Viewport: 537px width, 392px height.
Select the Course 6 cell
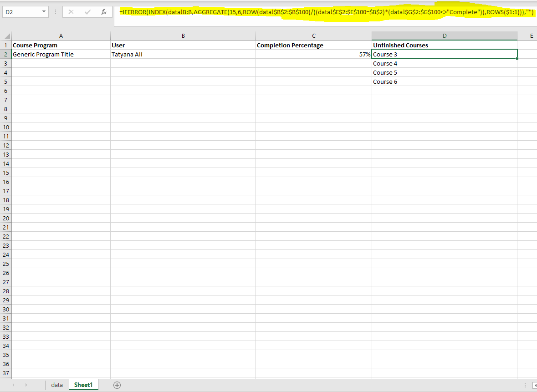coord(445,82)
